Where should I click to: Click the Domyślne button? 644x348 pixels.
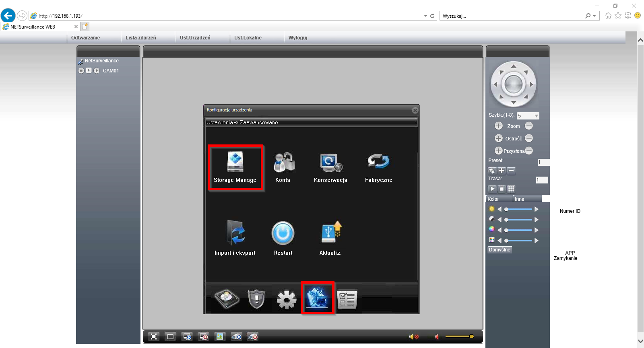tap(500, 250)
